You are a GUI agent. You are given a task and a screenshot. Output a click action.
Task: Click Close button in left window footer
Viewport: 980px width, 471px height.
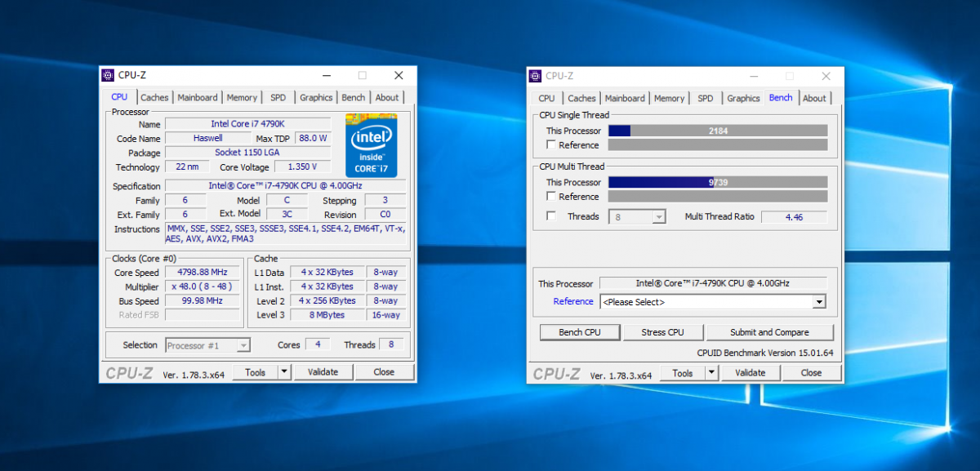click(x=384, y=372)
